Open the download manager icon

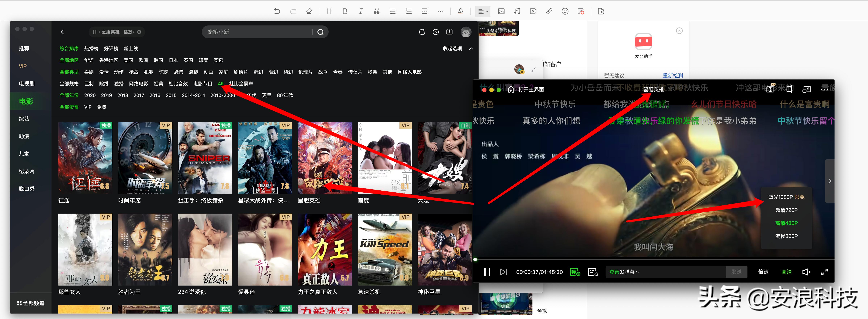pyautogui.click(x=450, y=32)
